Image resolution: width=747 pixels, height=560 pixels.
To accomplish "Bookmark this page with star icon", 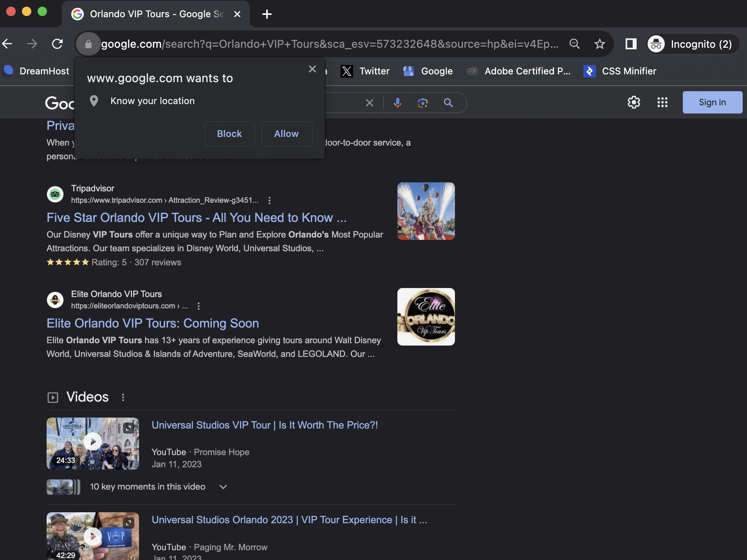I will click(599, 44).
